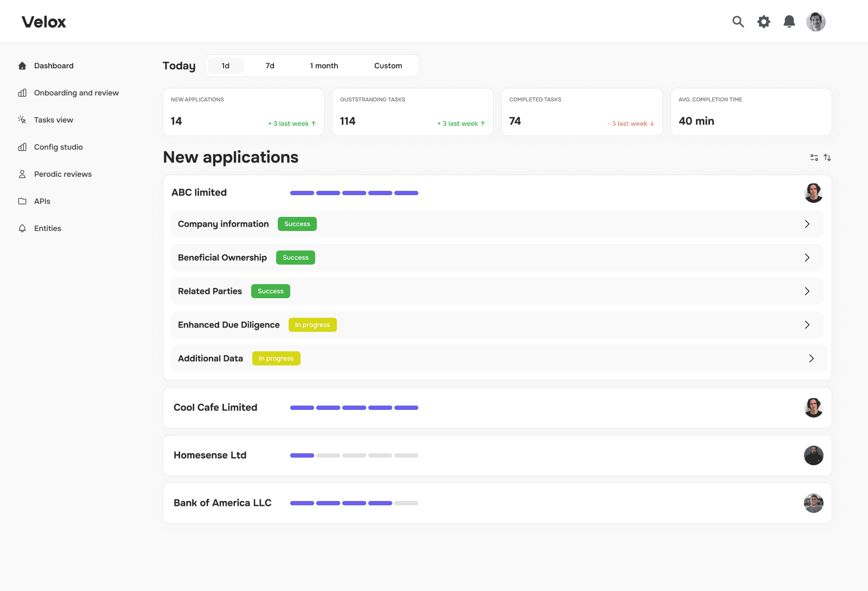This screenshot has height=591, width=868.
Task: Switch time range to 7d
Action: pyautogui.click(x=270, y=66)
